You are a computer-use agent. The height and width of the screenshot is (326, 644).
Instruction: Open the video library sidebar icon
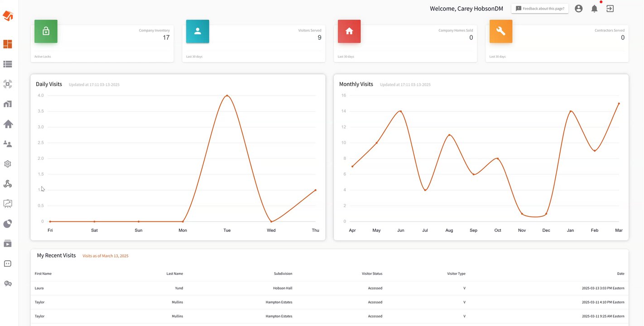8,244
